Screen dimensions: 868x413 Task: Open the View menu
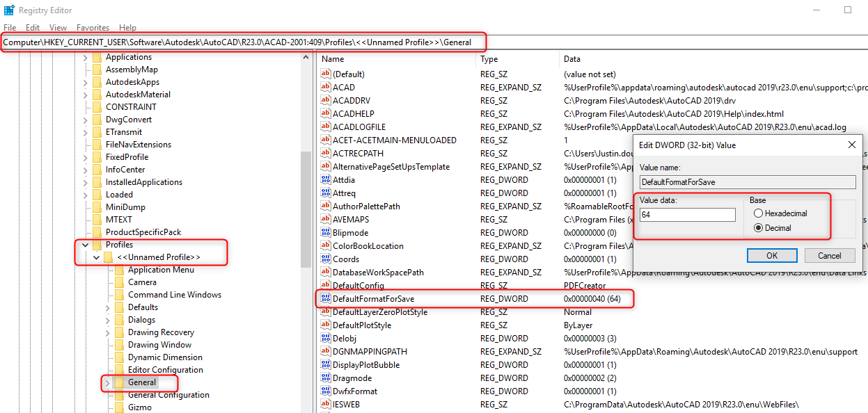(58, 28)
